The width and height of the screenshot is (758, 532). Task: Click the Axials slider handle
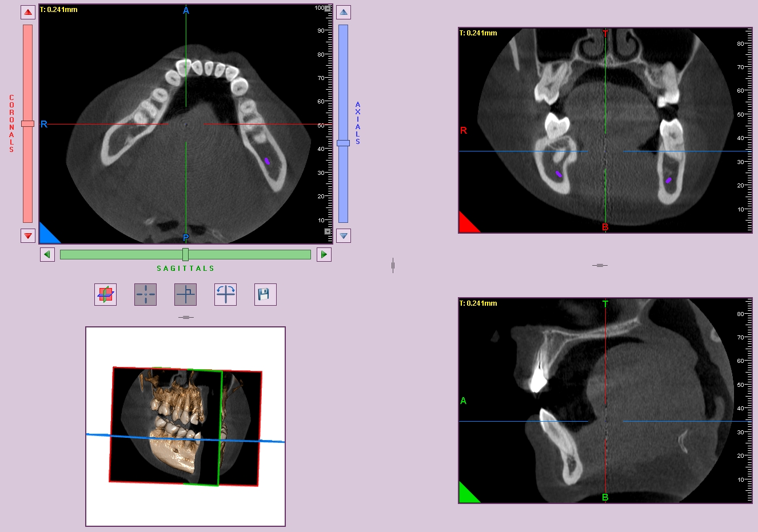(343, 143)
